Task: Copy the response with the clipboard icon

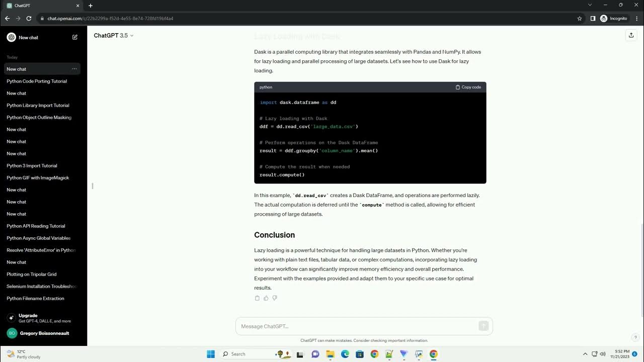Action: coord(257,298)
